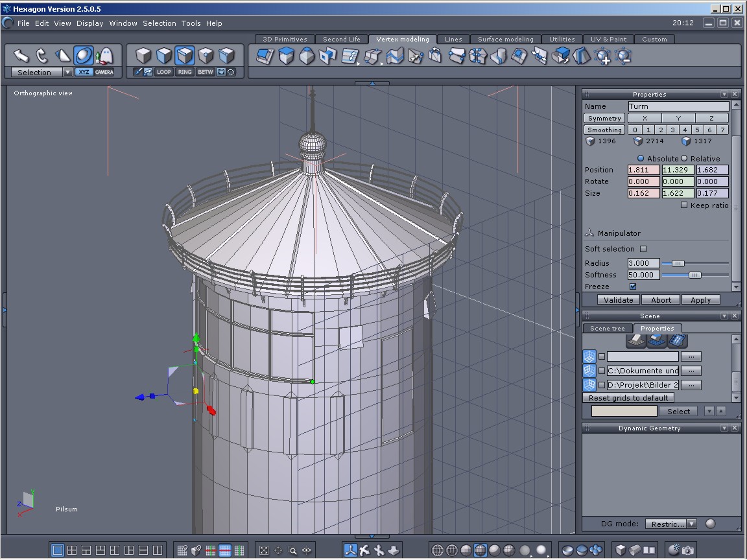Open the Surface modeling tab
The height and width of the screenshot is (560, 747).
click(505, 40)
